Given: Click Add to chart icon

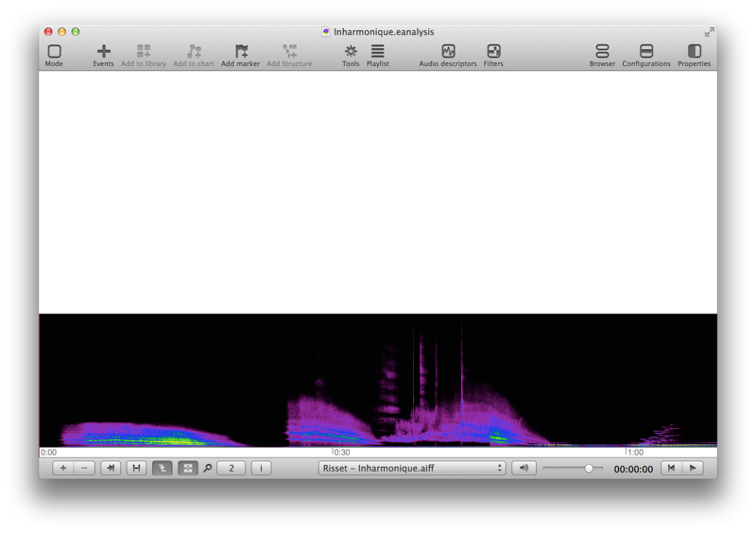Looking at the screenshot, I should tap(194, 51).
